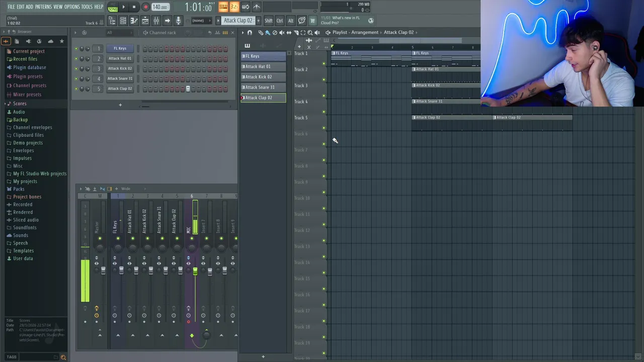Viewport: 644px width, 362px height.
Task: Select the Select tool in Playlist
Action: pyautogui.click(x=303, y=32)
